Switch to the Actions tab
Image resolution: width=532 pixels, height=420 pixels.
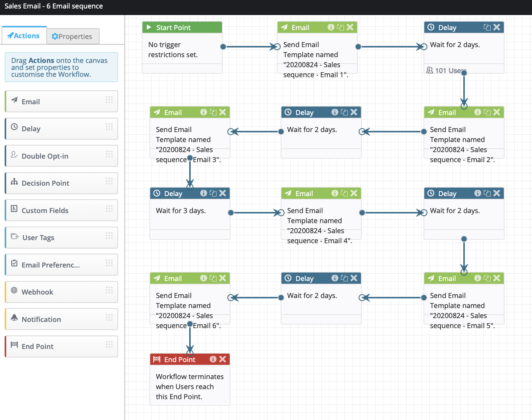[24, 36]
